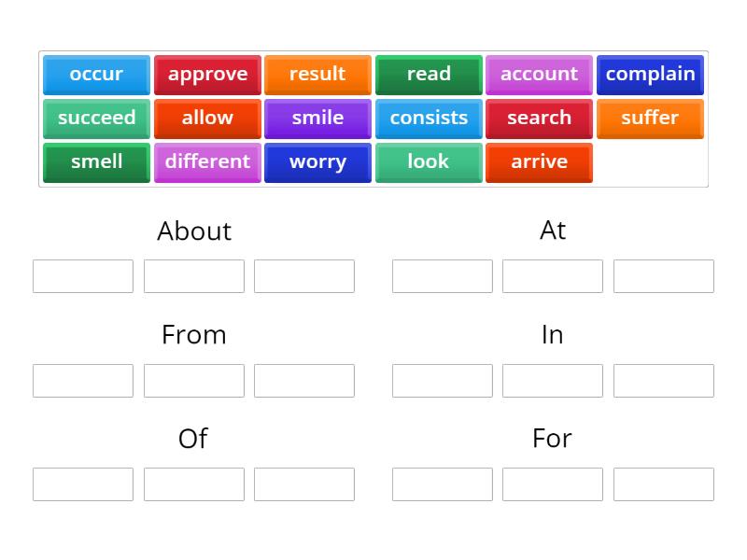
Task: Click the 'different' word tile
Action: pos(207,162)
